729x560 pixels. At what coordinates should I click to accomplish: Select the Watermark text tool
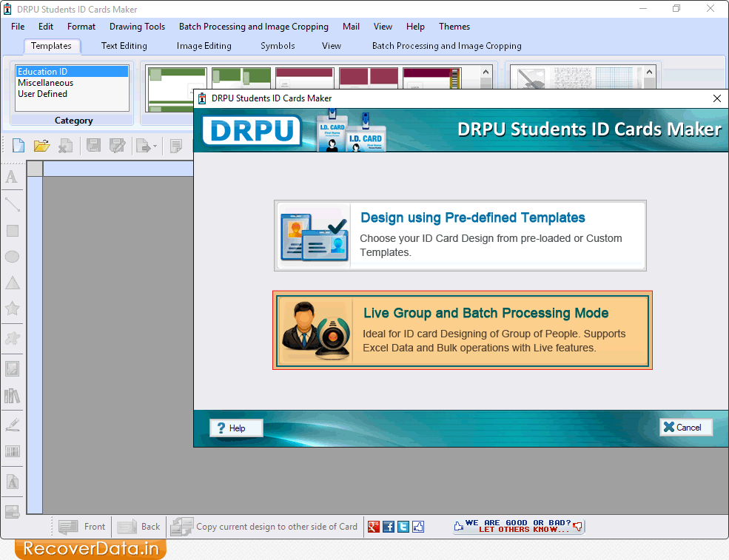pos(12,482)
